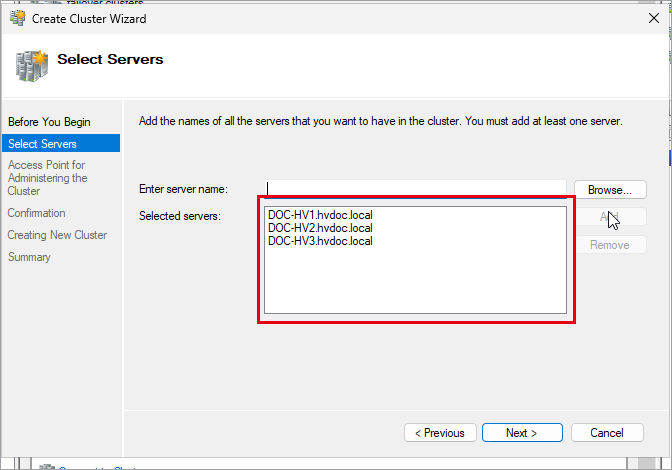Open Browse to find servers
The image size is (672, 470).
tap(610, 190)
